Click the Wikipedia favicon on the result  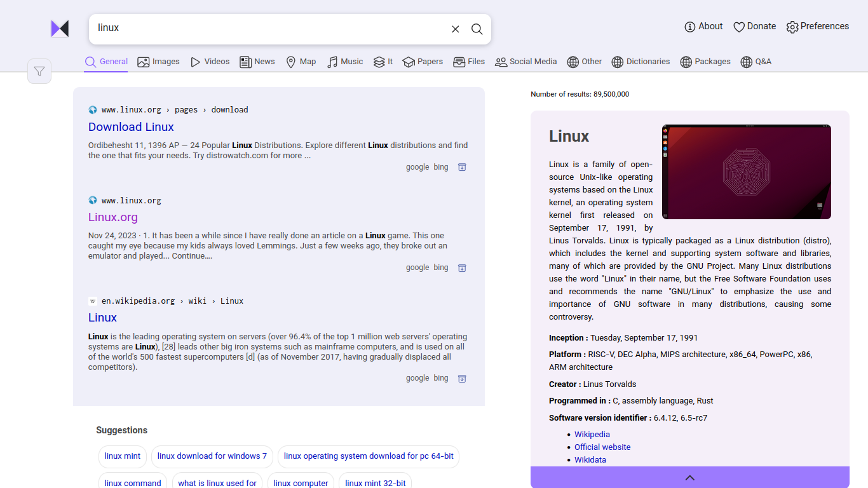pyautogui.click(x=93, y=301)
